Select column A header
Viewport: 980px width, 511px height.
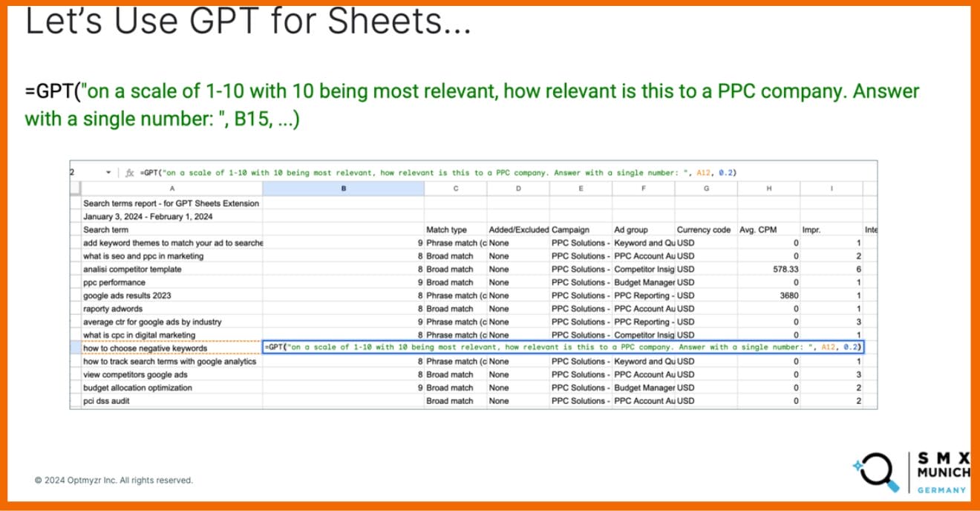[172, 189]
